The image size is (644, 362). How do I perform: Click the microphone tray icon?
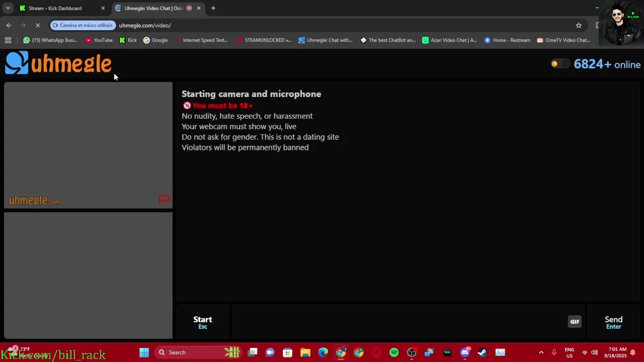[554, 352]
